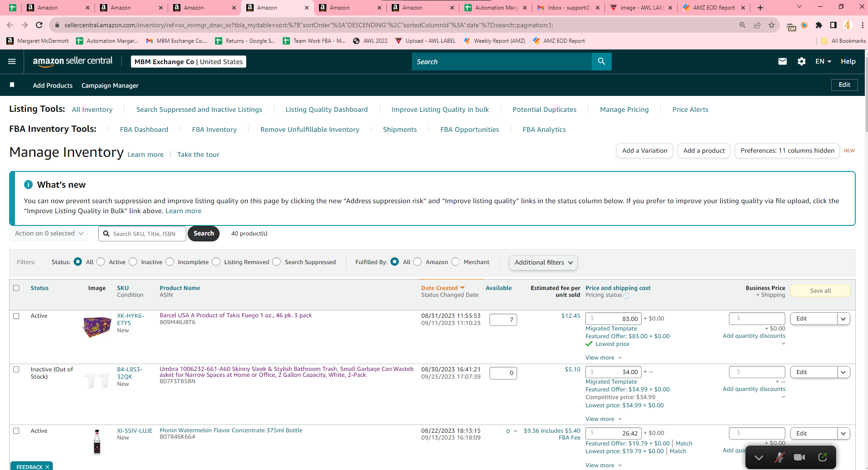Click the Add a Variation button

point(645,150)
